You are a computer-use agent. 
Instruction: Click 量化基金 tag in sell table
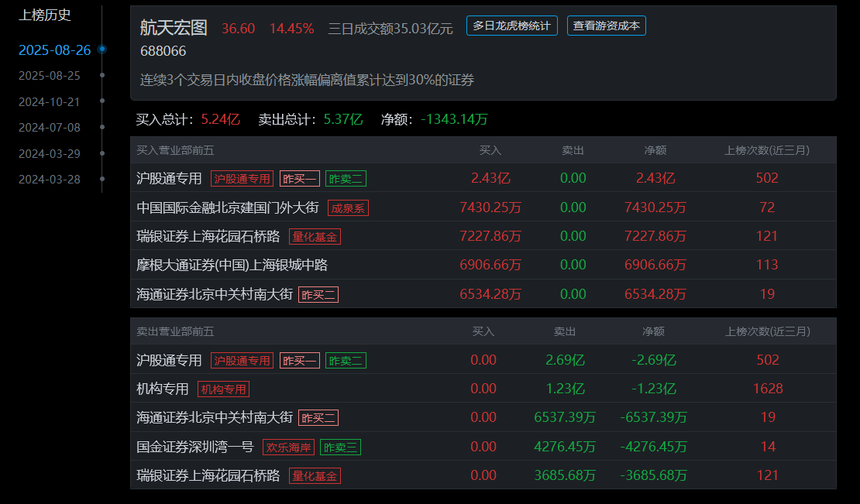coord(315,475)
